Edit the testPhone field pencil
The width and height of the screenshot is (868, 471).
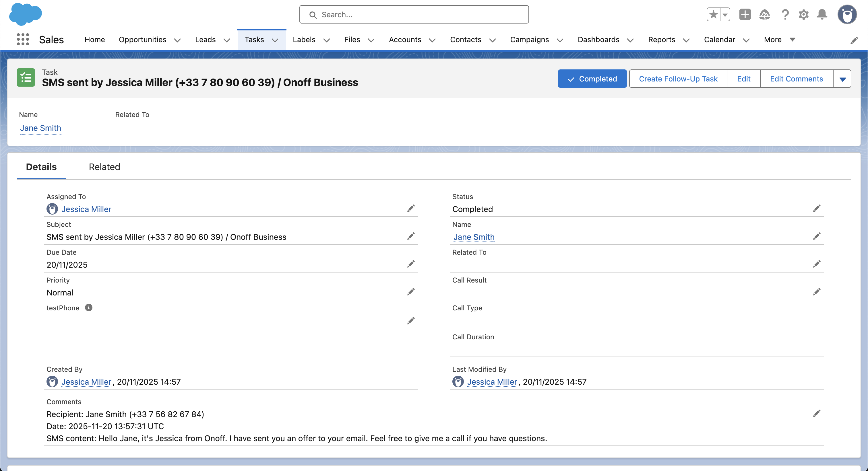pyautogui.click(x=411, y=321)
